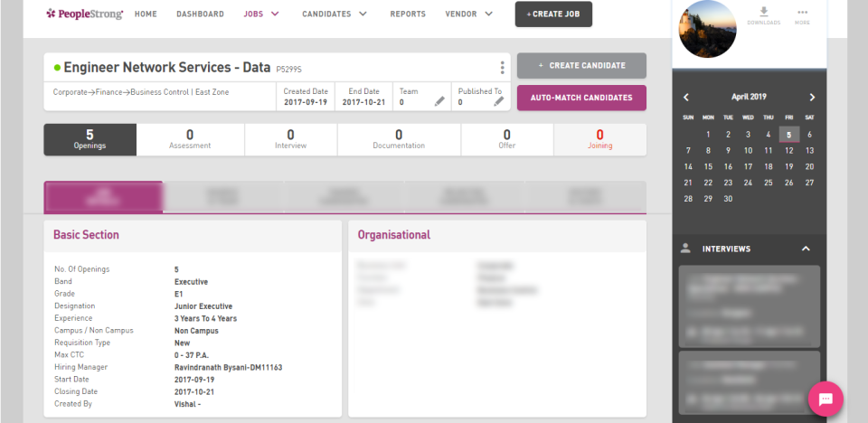This screenshot has width=868, height=423.
Task: Select April 1 in the calendar
Action: (708, 135)
